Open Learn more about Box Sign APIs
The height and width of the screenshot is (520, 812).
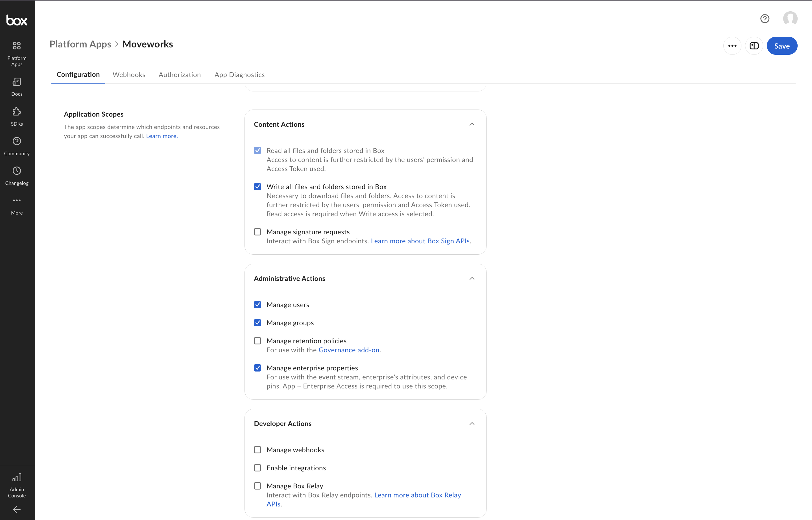click(421, 241)
